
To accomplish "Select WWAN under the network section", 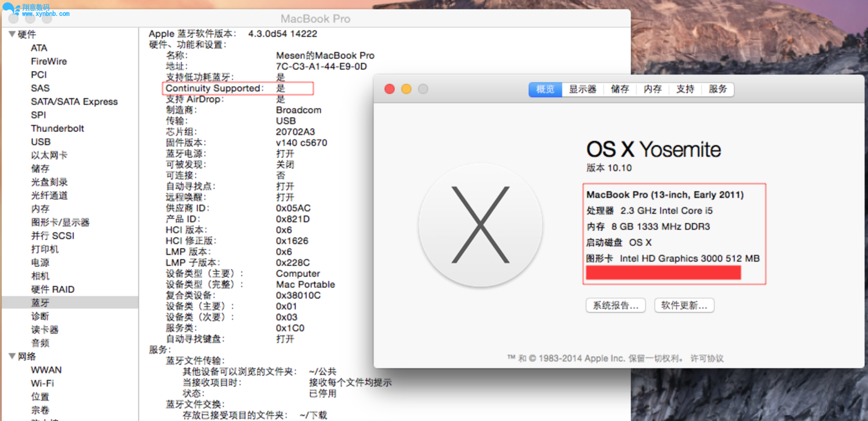I will click(46, 370).
